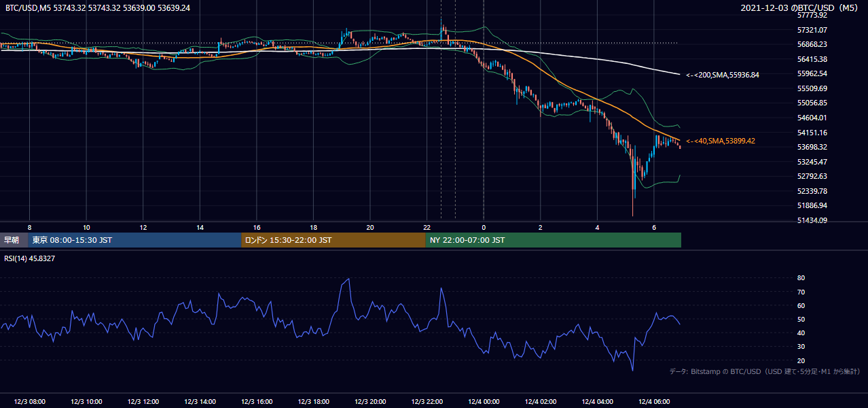Click price axis value 53698.32
Viewport: 868px width, 408px height.
(812, 147)
